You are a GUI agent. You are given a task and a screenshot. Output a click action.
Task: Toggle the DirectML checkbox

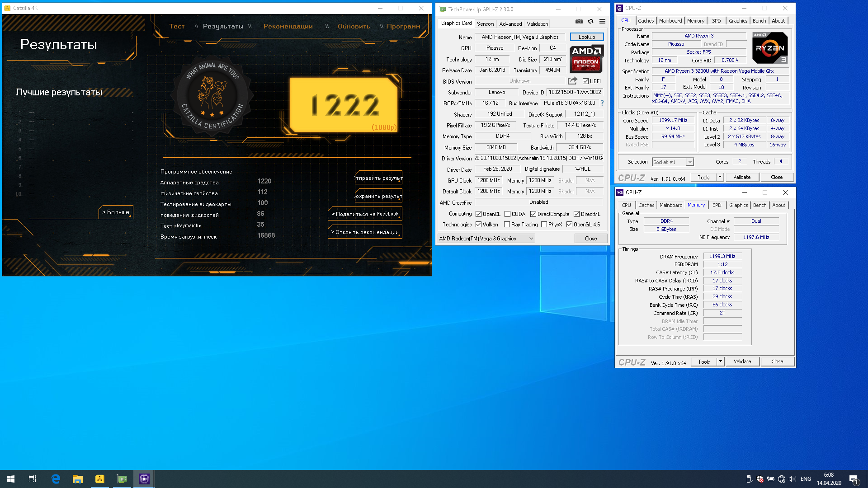click(x=576, y=214)
